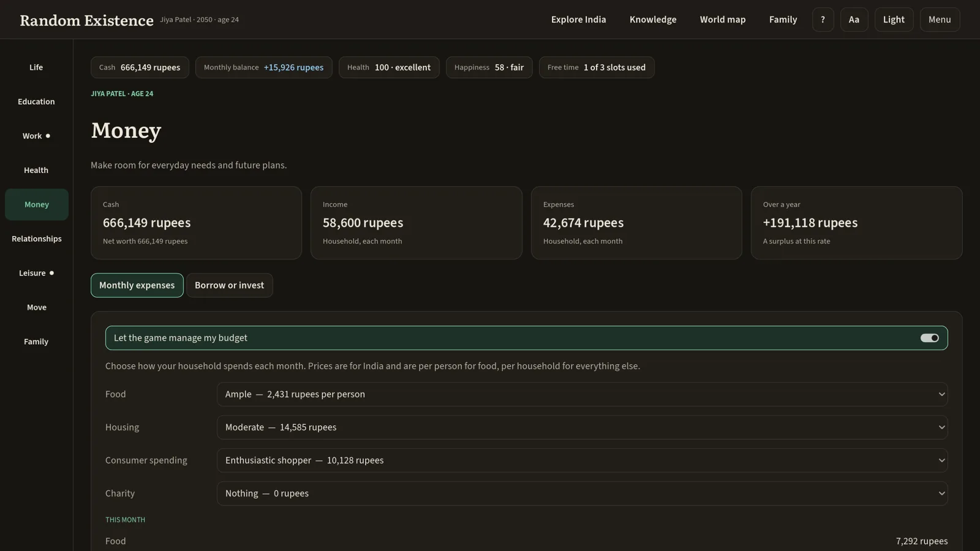Open the Health section in sidebar
The image size is (980, 551).
[36, 170]
